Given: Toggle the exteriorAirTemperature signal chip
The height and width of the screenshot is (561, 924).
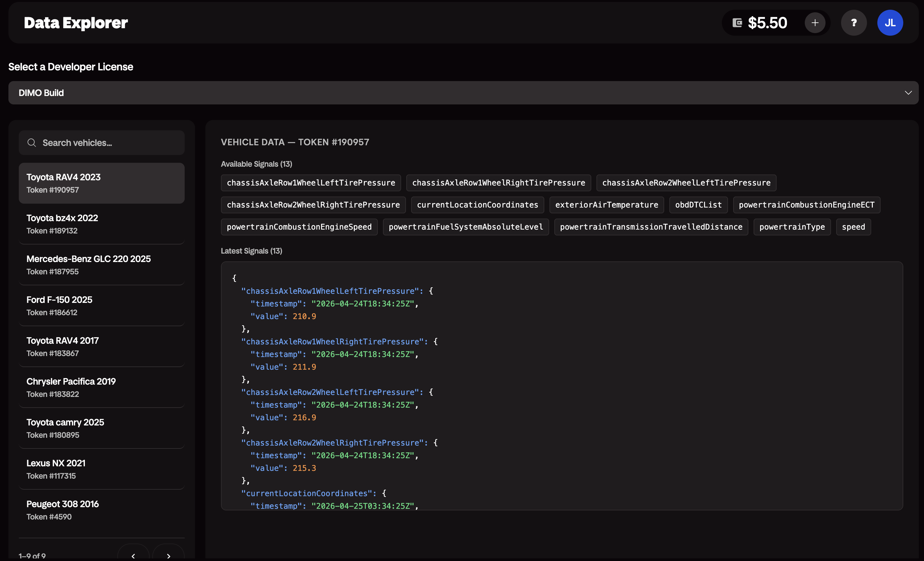Looking at the screenshot, I should [x=606, y=205].
